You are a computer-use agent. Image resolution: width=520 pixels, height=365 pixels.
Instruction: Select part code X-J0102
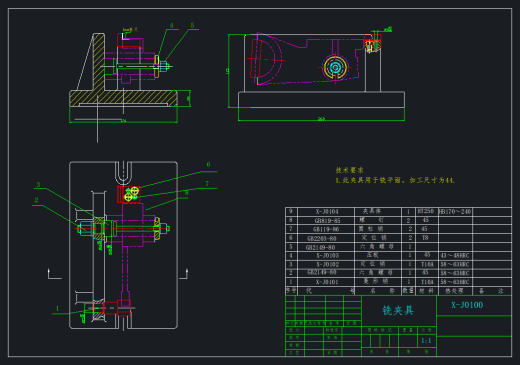tap(328, 264)
